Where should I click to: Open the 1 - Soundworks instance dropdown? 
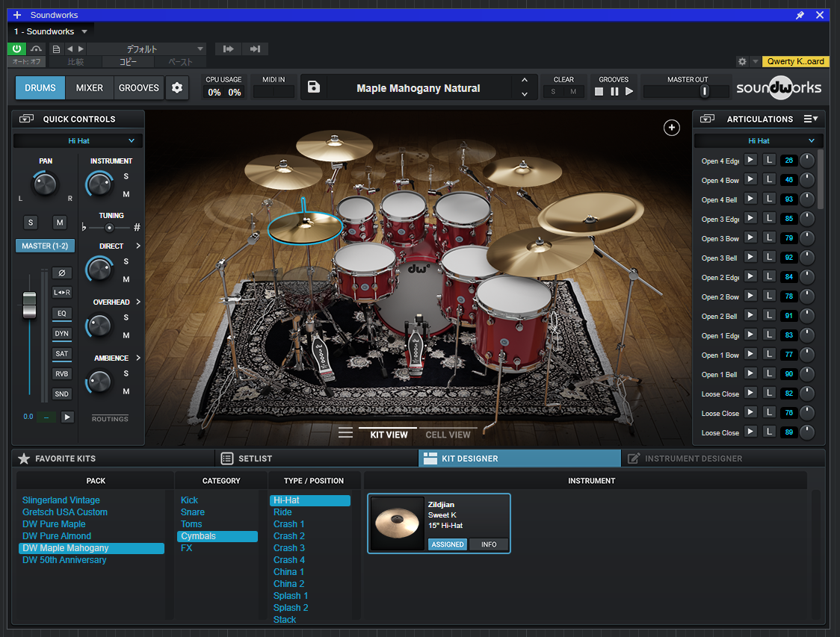click(x=51, y=31)
